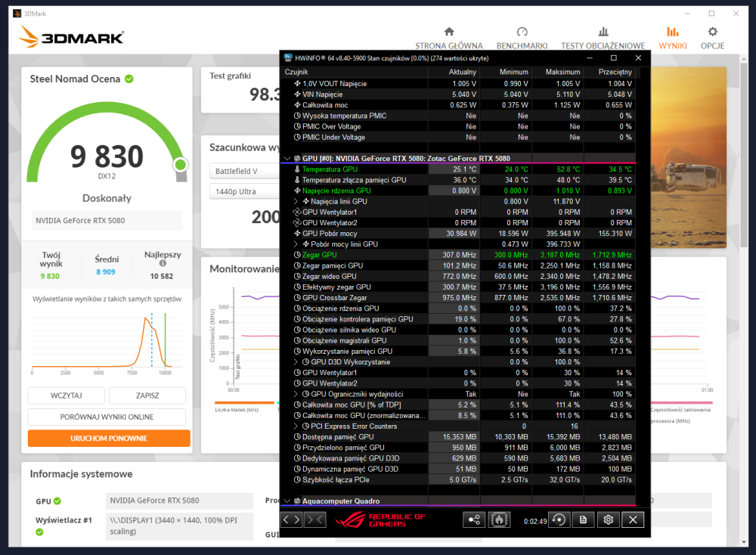Click the Czujnik column header
756x555 pixels.
(355, 72)
